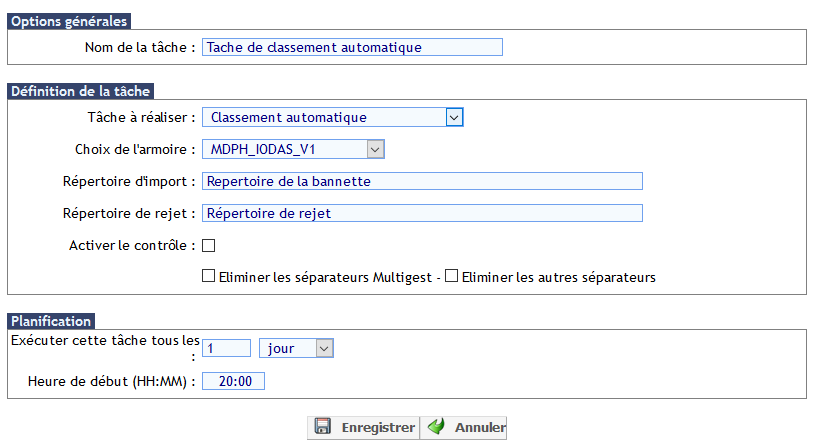
Task: Click the Activer le contrôle label text
Action: [x=129, y=245]
